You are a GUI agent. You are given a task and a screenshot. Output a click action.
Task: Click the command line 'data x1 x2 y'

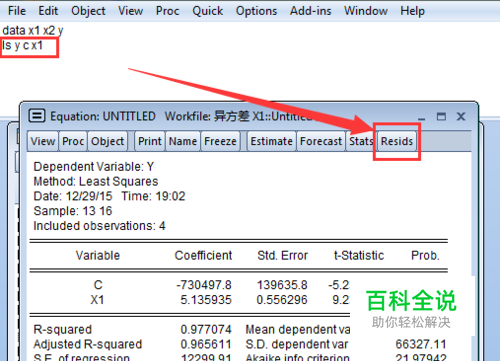33,31
